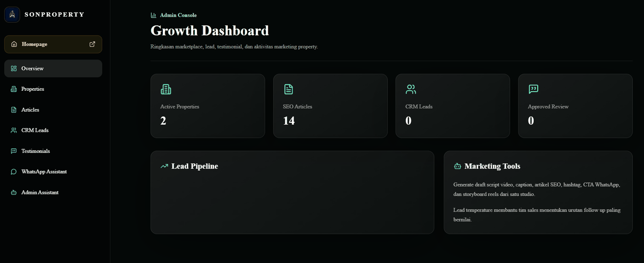The image size is (644, 263).
Task: Click the 'Generate draft script video' paragraph
Action: (537, 189)
